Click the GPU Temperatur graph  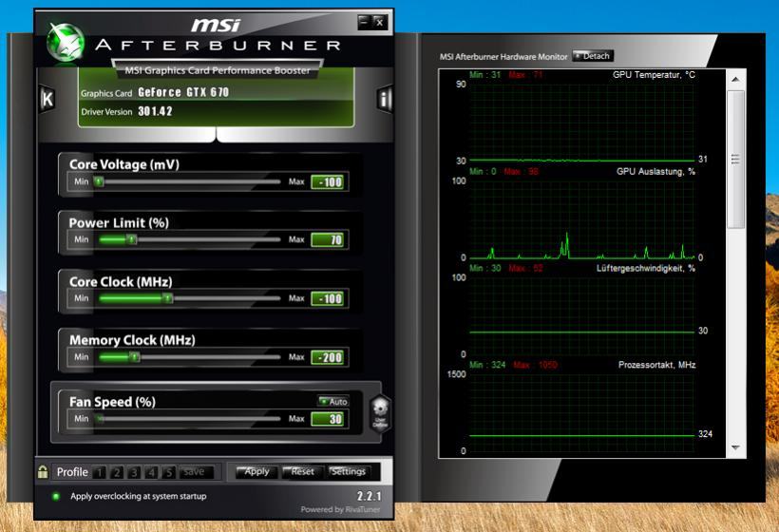pyautogui.click(x=581, y=123)
